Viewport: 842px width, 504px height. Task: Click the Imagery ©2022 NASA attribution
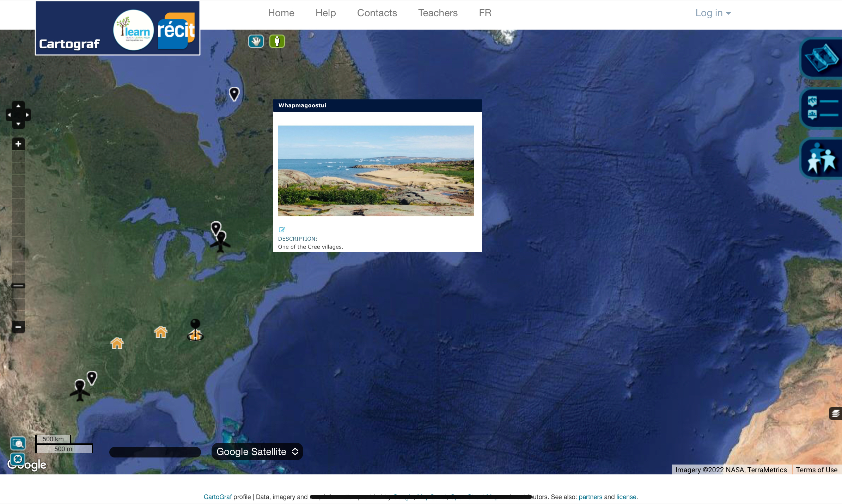[x=731, y=470]
